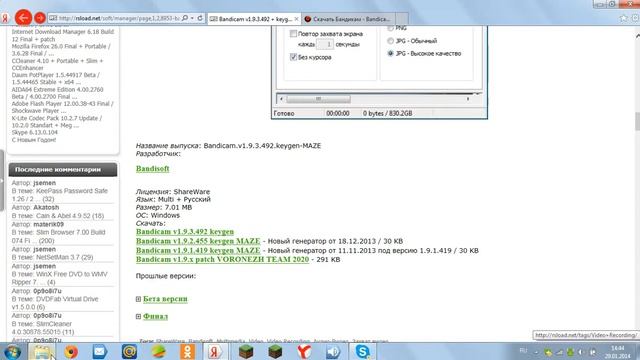This screenshot has width=640, height=360.
Task: Download Bandicam v1.9.3.492 keygen
Action: coord(185,231)
